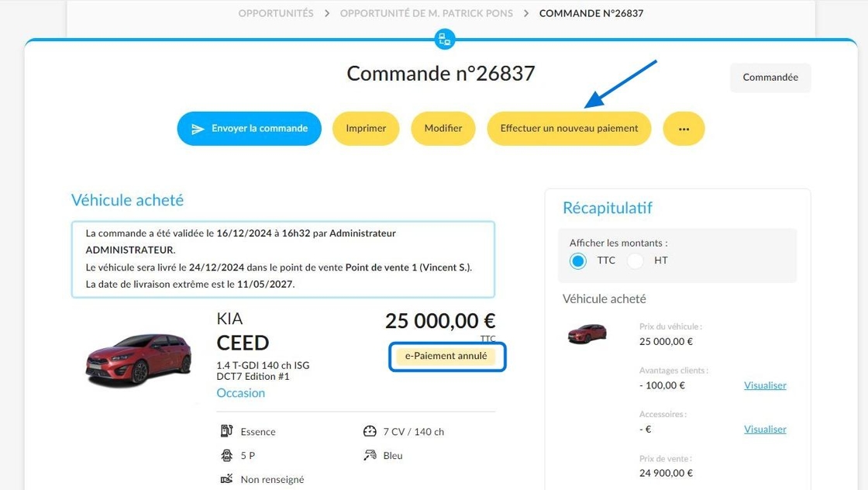The image size is (868, 490).
Task: Click the horsepower gauge icon
Action: click(369, 431)
